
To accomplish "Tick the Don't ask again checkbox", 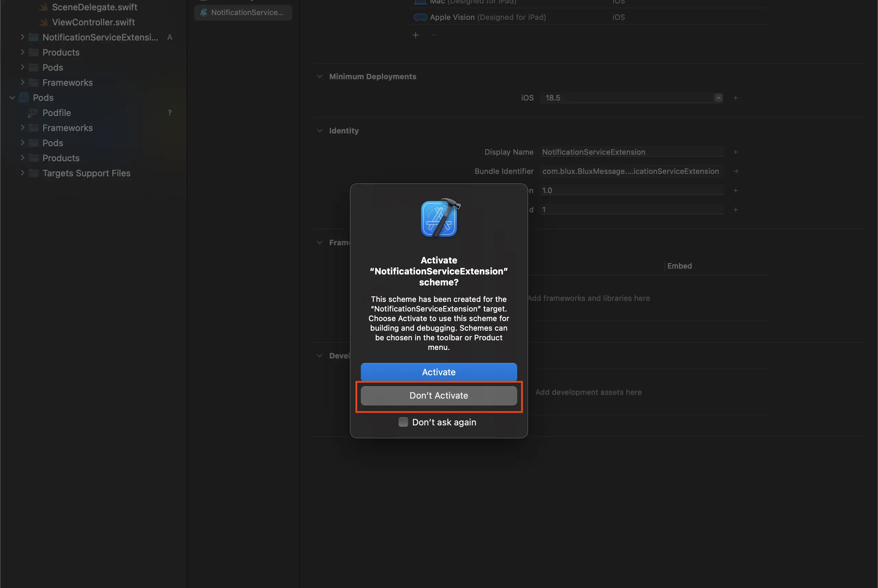I will point(403,422).
